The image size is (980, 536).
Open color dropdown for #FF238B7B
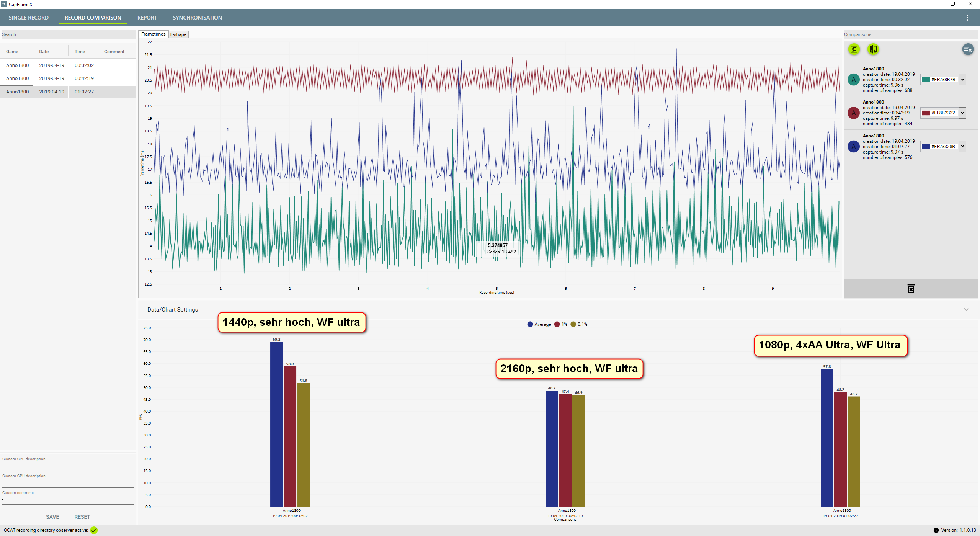962,80
